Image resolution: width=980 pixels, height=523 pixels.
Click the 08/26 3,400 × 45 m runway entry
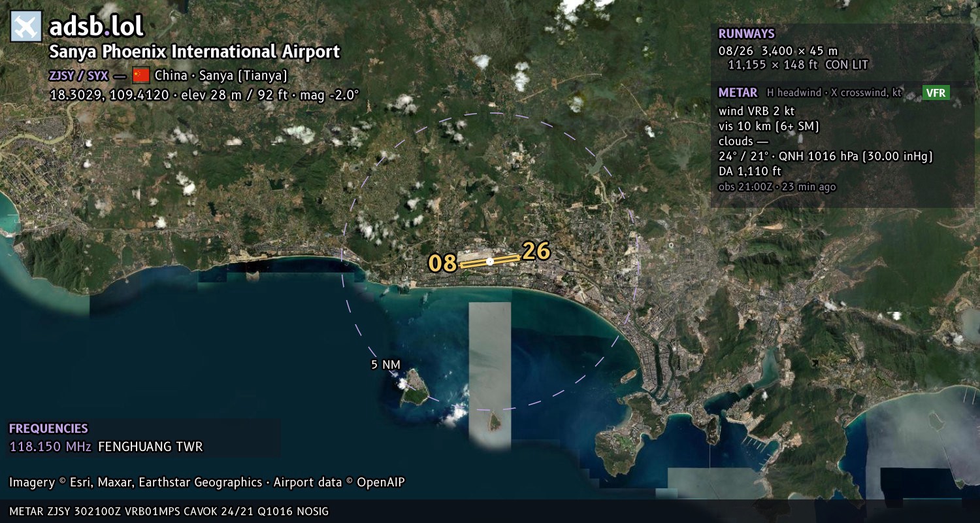coord(777,51)
